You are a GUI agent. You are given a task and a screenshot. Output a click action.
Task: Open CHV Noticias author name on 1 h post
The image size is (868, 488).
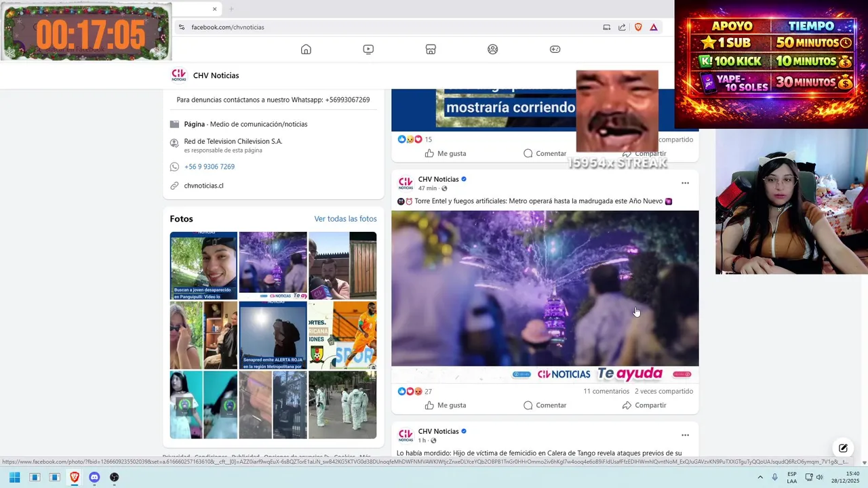tap(438, 432)
